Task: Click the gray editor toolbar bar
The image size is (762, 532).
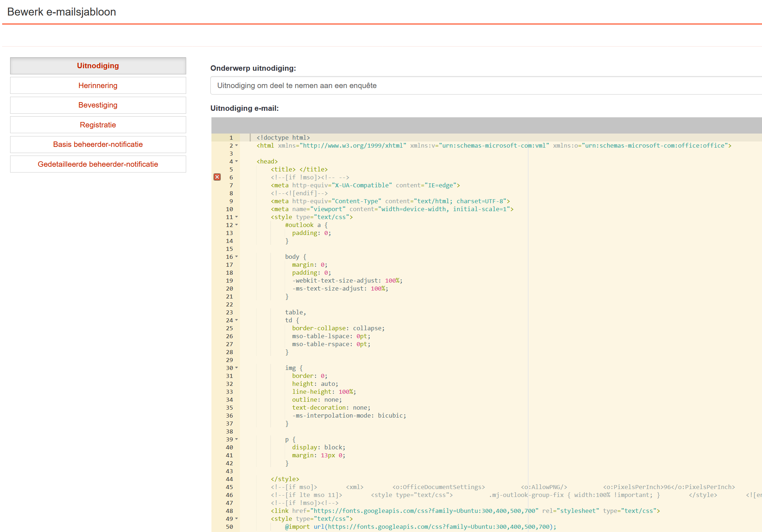Action: point(483,125)
